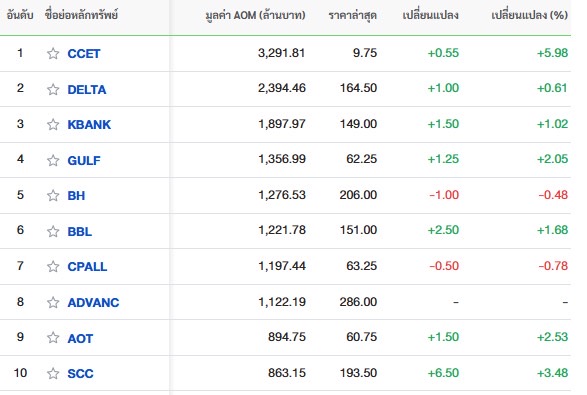This screenshot has width=587, height=395.
Task: Add SCC to watchlist star
Action: pyautogui.click(x=53, y=373)
